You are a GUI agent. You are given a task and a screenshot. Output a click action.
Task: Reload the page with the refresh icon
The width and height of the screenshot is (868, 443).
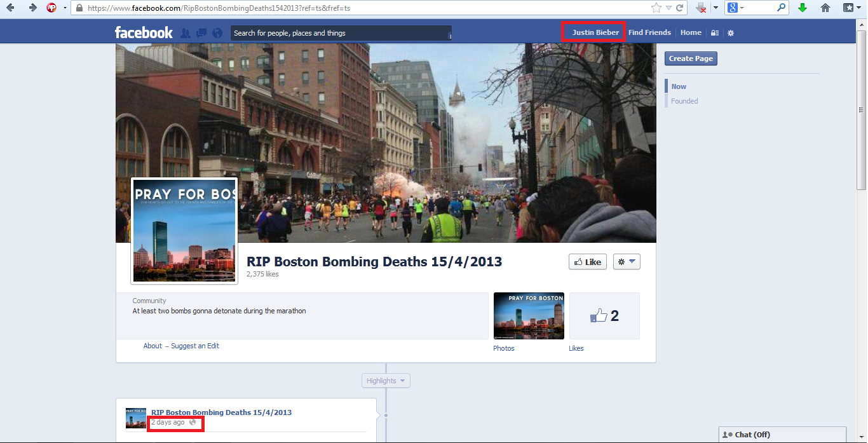tap(679, 8)
